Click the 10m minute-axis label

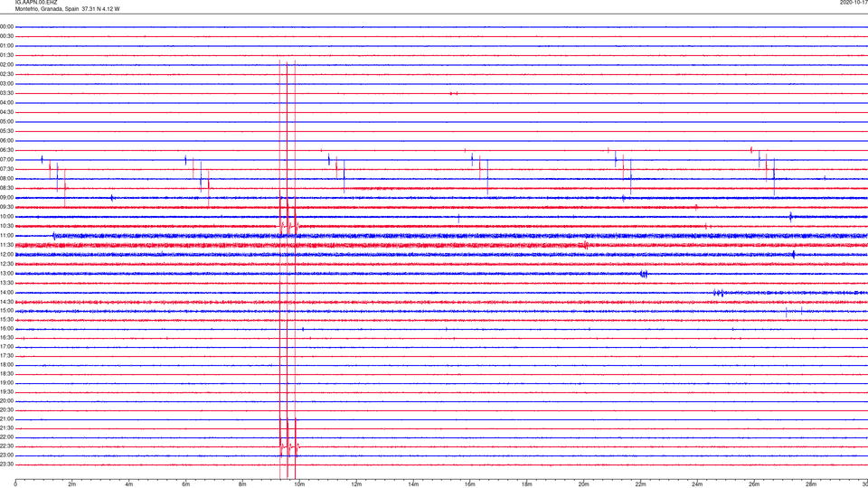pos(299,484)
